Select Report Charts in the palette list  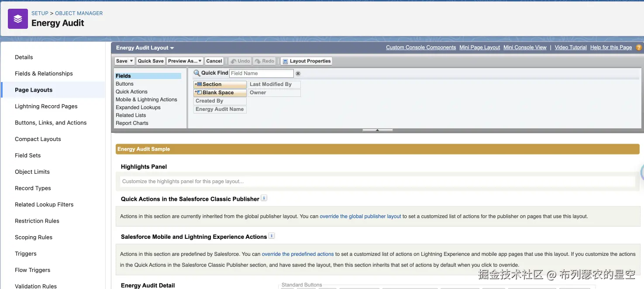[x=132, y=123]
